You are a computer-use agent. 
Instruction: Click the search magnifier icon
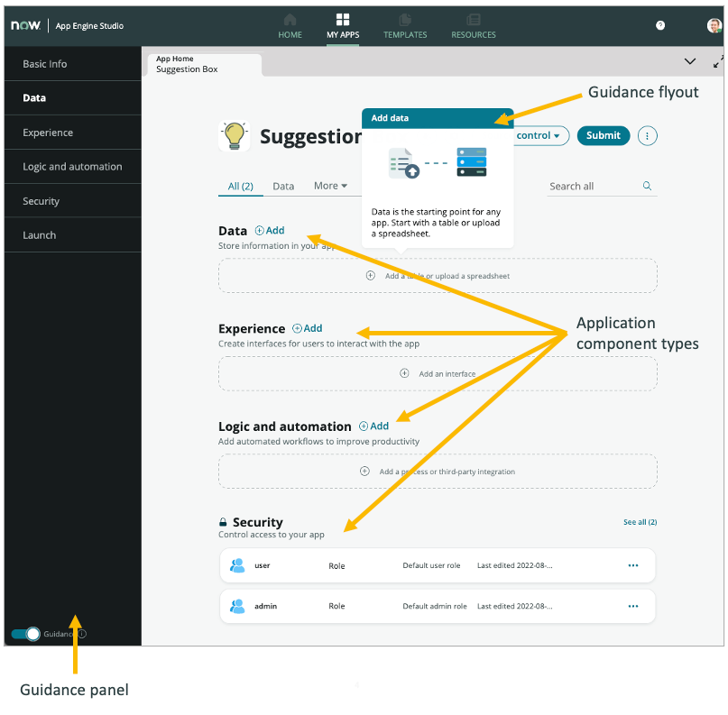pos(647,187)
